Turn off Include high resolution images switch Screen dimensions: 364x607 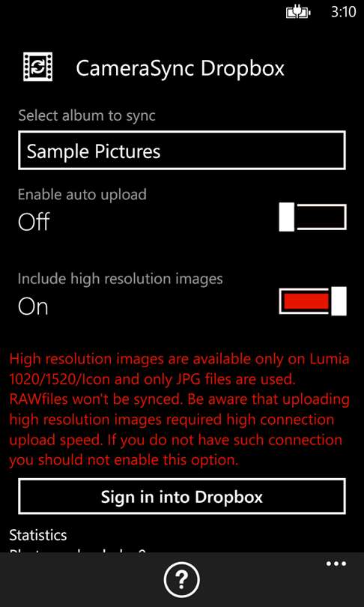(x=312, y=301)
